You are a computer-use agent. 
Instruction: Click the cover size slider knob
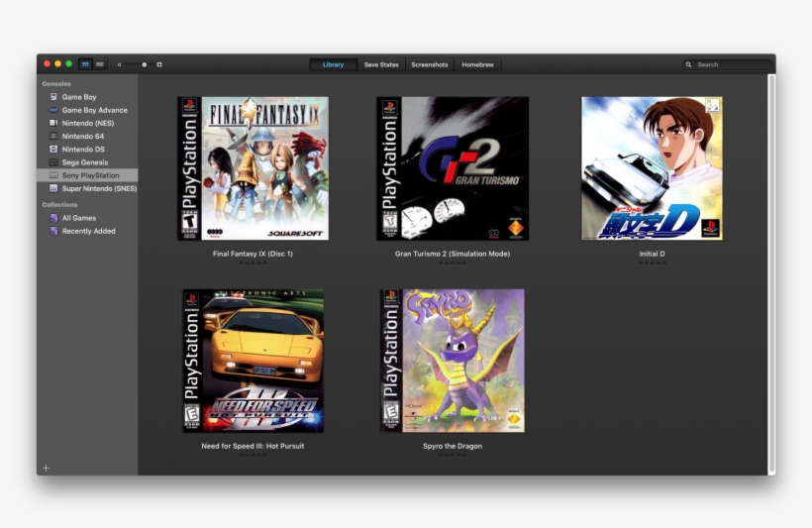click(x=145, y=64)
